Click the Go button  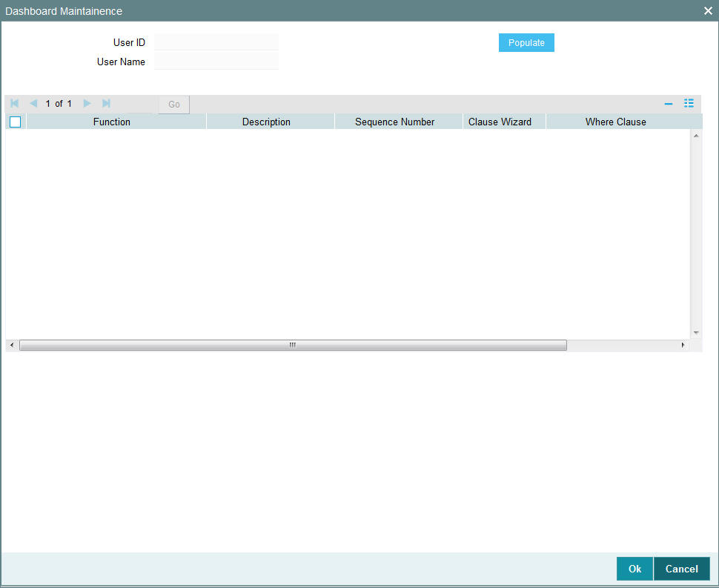pos(173,104)
